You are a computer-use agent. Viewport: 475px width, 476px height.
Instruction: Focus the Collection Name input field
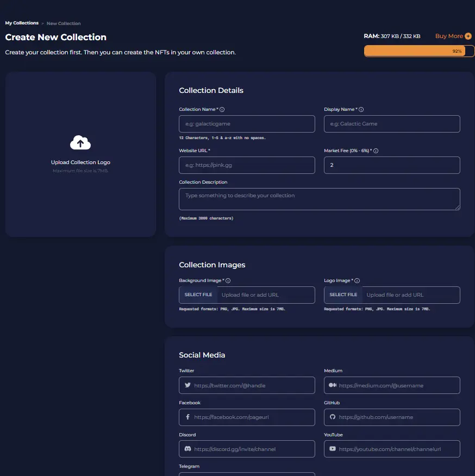(x=247, y=124)
